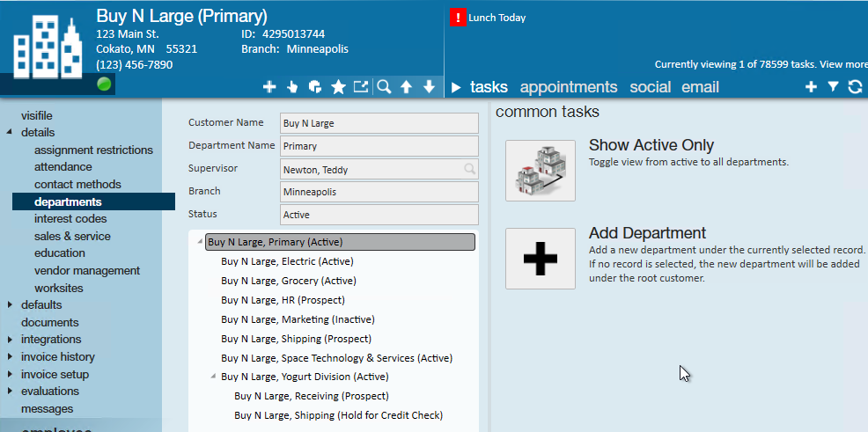Collapse the Yogurt Division tree node arrow
The height and width of the screenshot is (432, 868).
[x=213, y=377]
